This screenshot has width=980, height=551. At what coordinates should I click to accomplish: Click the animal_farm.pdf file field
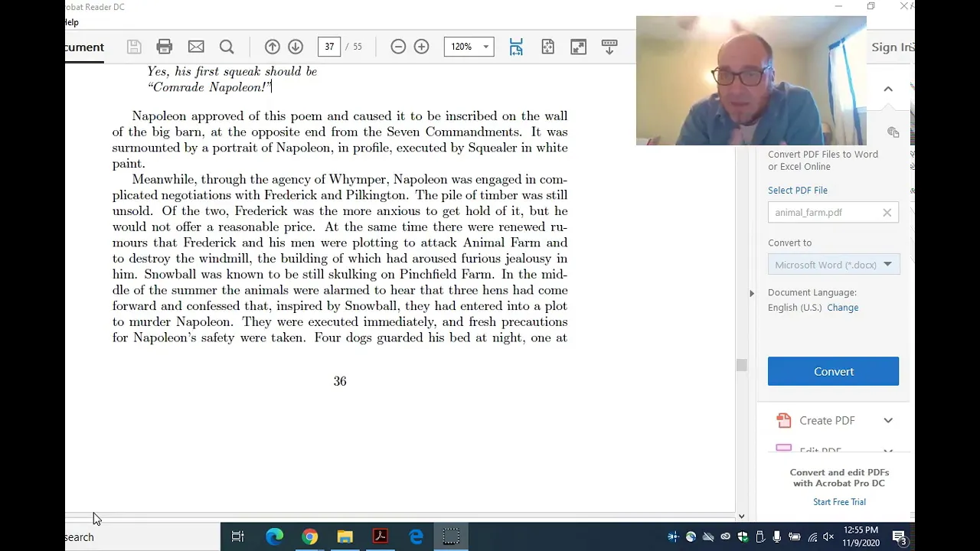(x=833, y=213)
